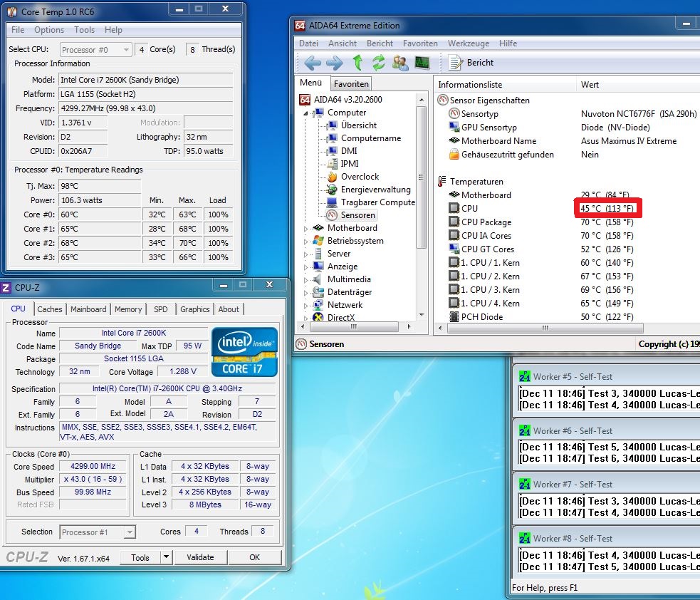
Task: Click the Core #2 temperature reading
Action: pyautogui.click(x=100, y=243)
